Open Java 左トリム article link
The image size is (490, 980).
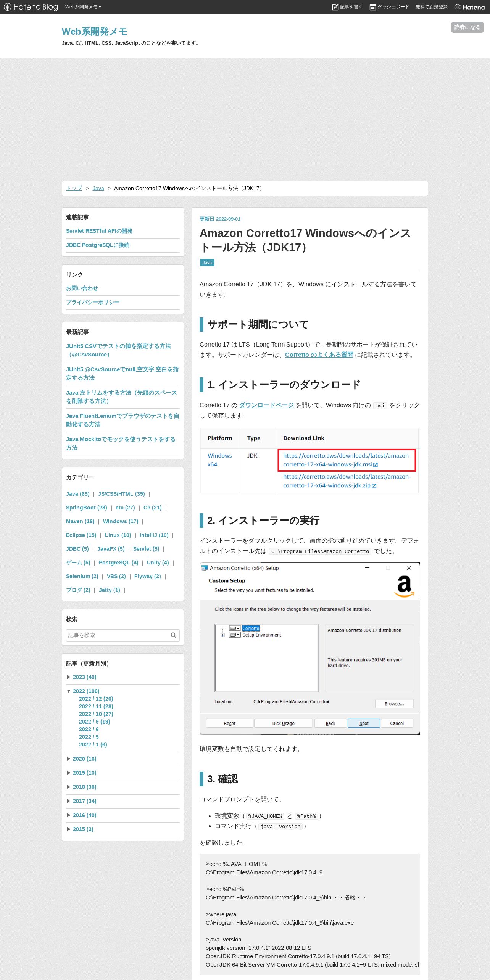pyautogui.click(x=121, y=397)
